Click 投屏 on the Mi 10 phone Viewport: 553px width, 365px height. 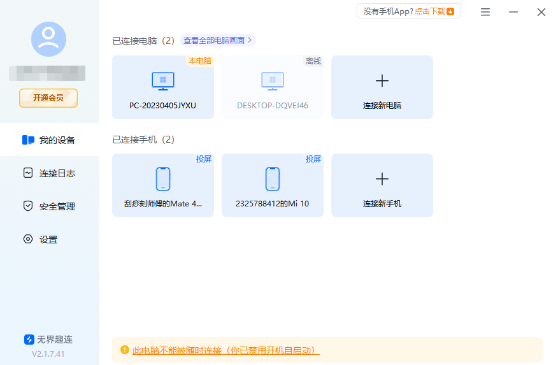pyautogui.click(x=313, y=159)
